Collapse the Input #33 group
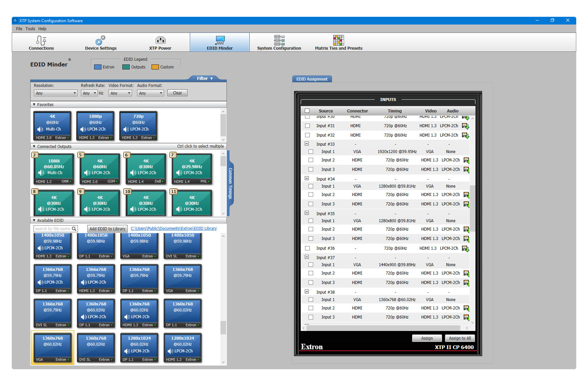The image size is (588, 386). click(x=307, y=144)
